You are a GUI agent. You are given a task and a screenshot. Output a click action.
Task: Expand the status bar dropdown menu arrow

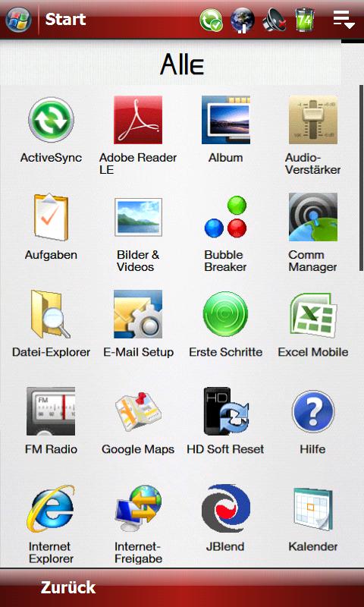tap(344, 20)
